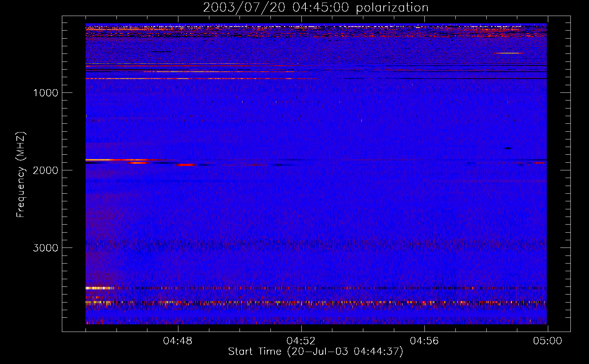Image resolution: width=589 pixels, height=364 pixels.
Task: Click the 1000 frequency tick label
Action: click(46, 93)
